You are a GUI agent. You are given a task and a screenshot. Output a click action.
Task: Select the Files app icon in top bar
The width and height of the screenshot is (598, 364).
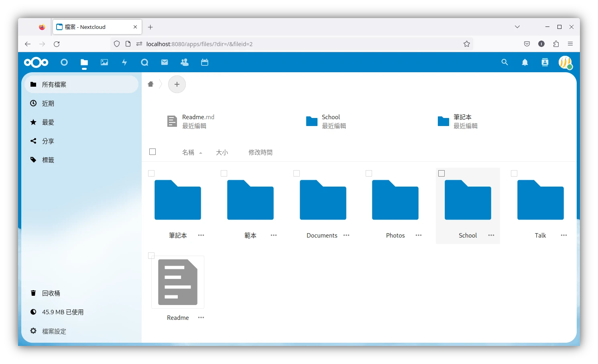coord(84,62)
